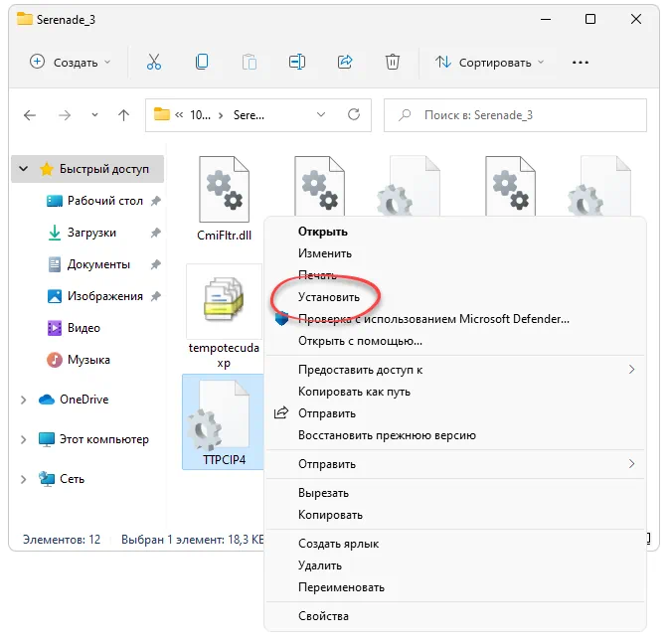Select Этот компьютер in navigation pane
Screen dimensions: 669x644
point(103,439)
